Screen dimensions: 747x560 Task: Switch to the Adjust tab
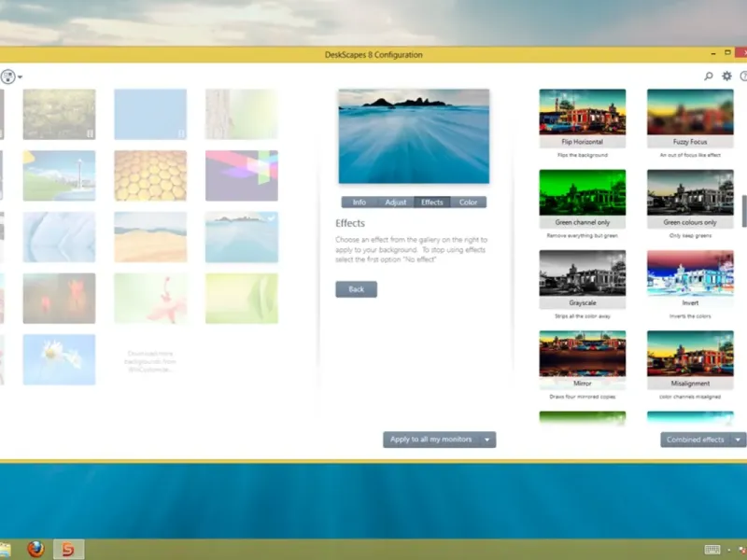click(x=395, y=203)
